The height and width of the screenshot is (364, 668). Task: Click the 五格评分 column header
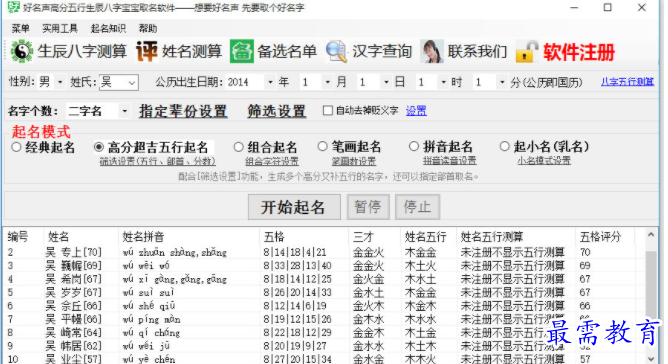pos(601,237)
